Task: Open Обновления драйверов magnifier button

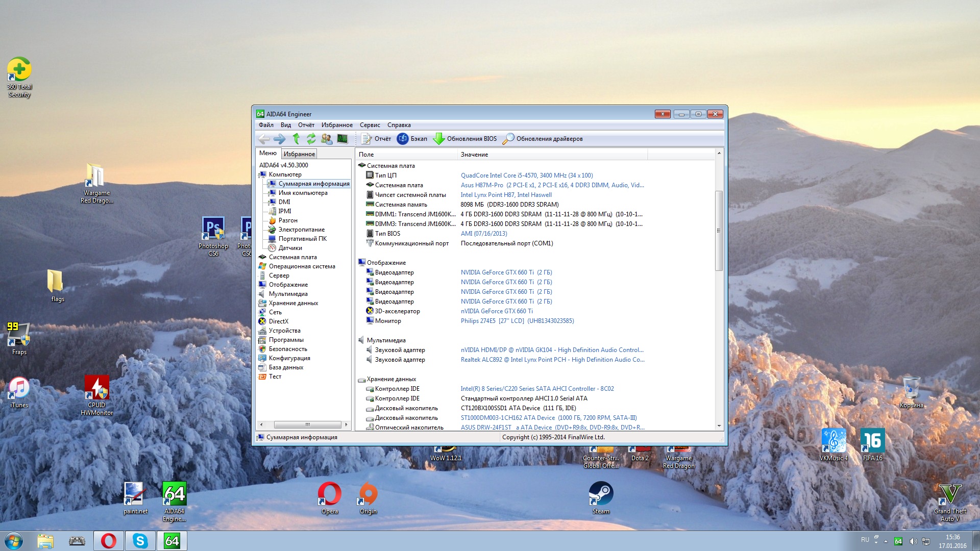Action: (542, 139)
